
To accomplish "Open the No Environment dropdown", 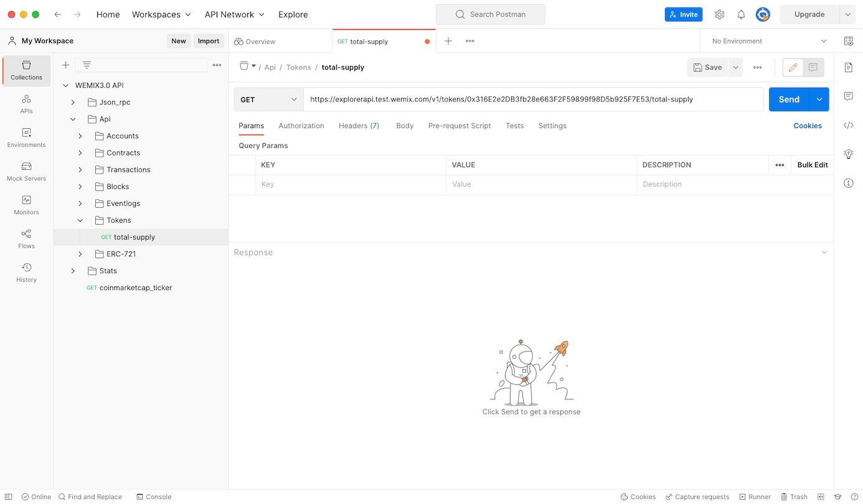I will coord(769,41).
